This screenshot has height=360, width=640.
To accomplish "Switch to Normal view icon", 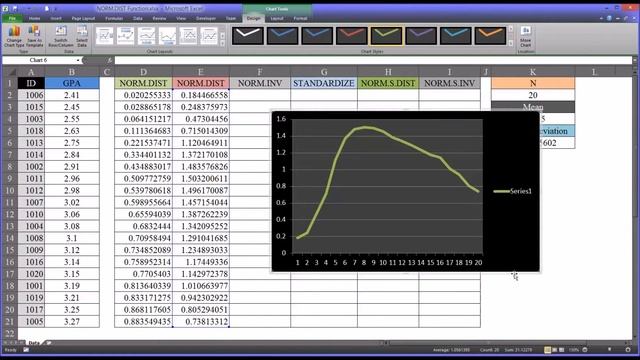I will click(547, 350).
